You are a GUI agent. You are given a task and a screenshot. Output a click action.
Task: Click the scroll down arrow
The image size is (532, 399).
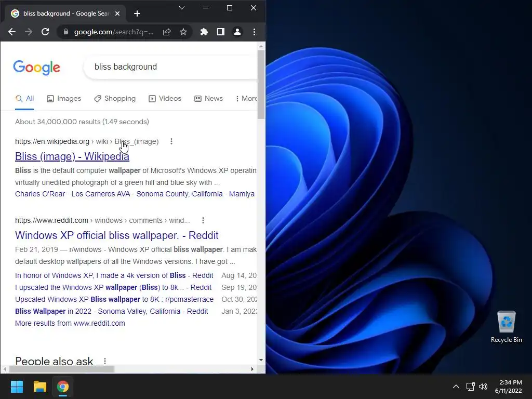pyautogui.click(x=261, y=360)
